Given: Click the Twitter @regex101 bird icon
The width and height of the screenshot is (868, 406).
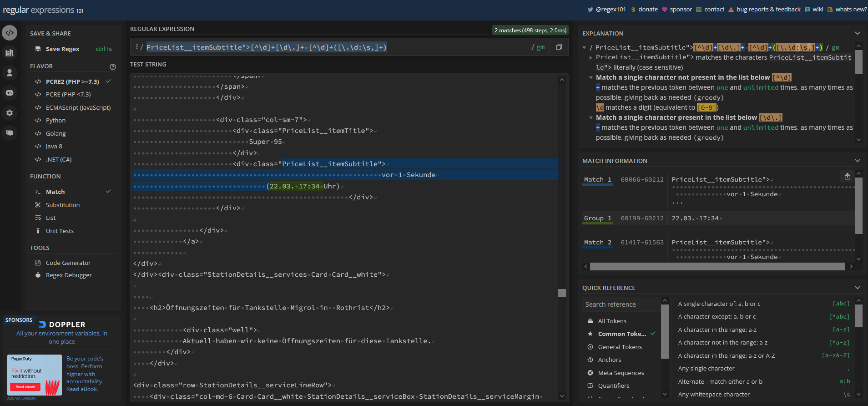Looking at the screenshot, I should coord(590,10).
